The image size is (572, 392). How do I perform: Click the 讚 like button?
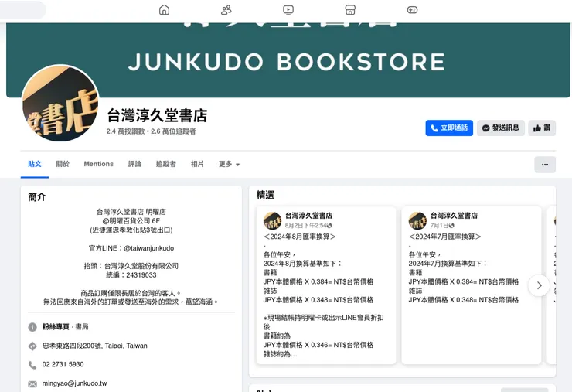(x=542, y=128)
